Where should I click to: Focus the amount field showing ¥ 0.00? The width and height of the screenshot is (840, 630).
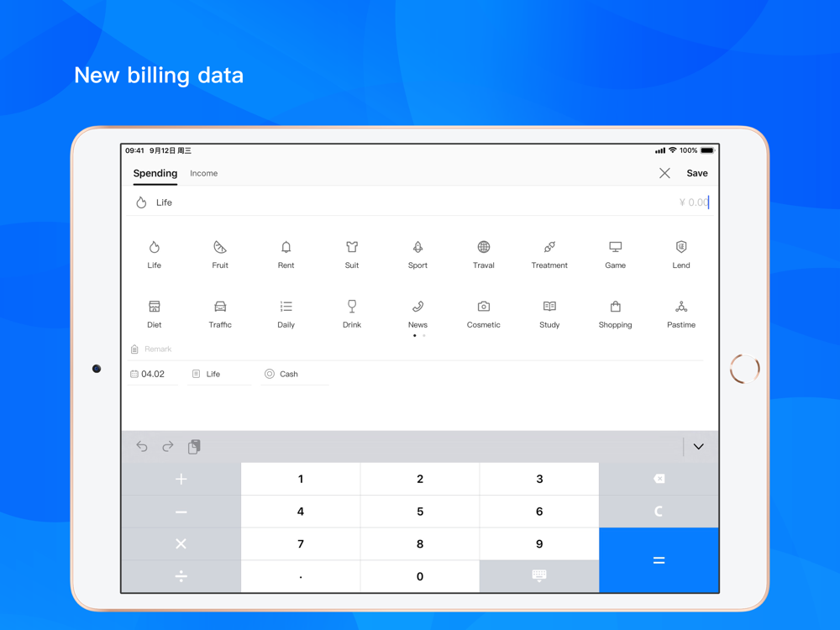pyautogui.click(x=694, y=202)
